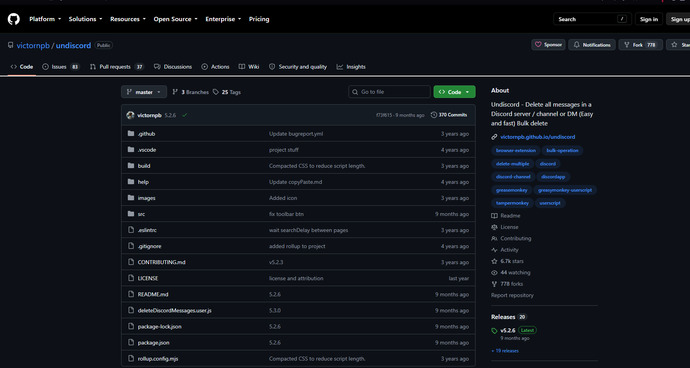
Task: Click the tampermonkey topic tag
Action: tap(512, 203)
